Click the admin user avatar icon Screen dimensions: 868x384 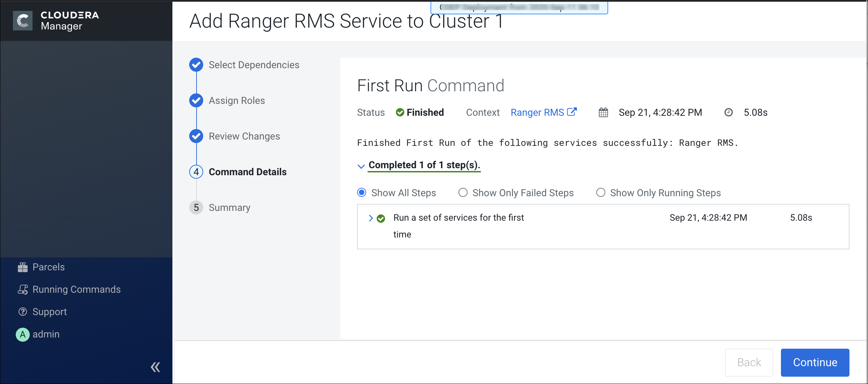pyautogui.click(x=23, y=334)
